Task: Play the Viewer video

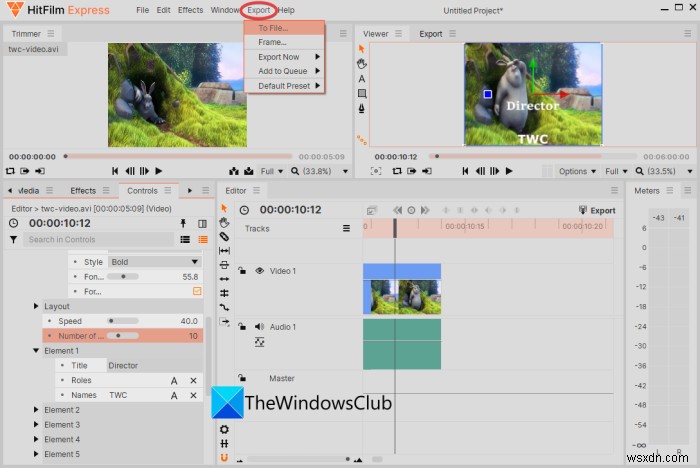Action: 508,171
